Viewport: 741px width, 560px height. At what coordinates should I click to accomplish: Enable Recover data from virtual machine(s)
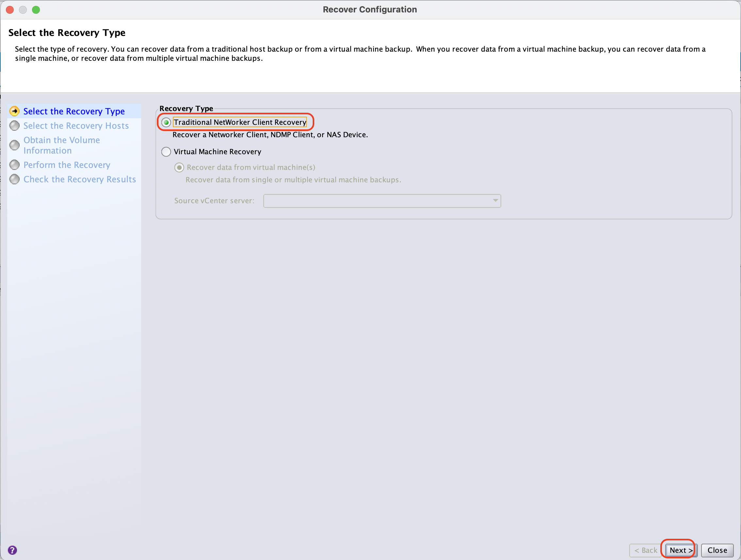pos(178,167)
